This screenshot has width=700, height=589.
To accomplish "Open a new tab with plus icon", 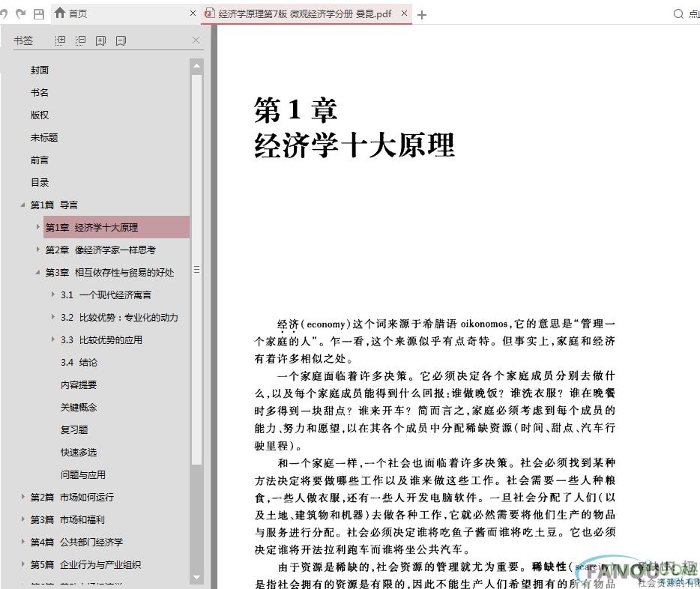I will [x=422, y=14].
